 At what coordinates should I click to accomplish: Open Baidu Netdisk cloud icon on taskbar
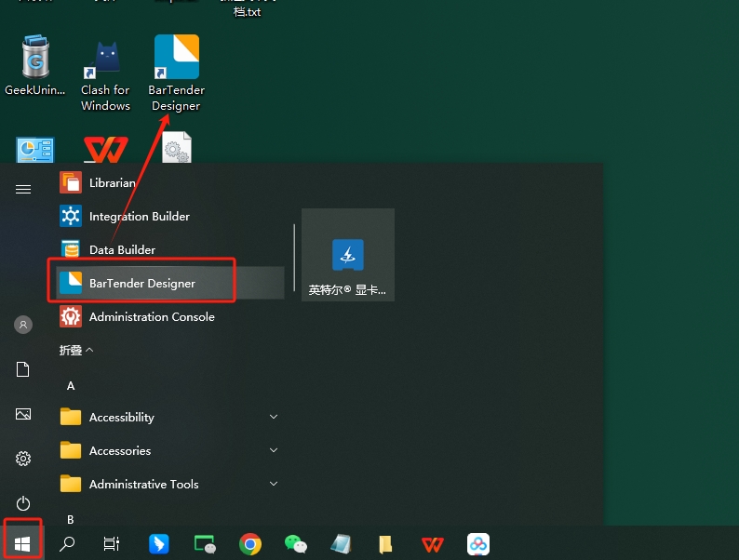click(x=478, y=544)
